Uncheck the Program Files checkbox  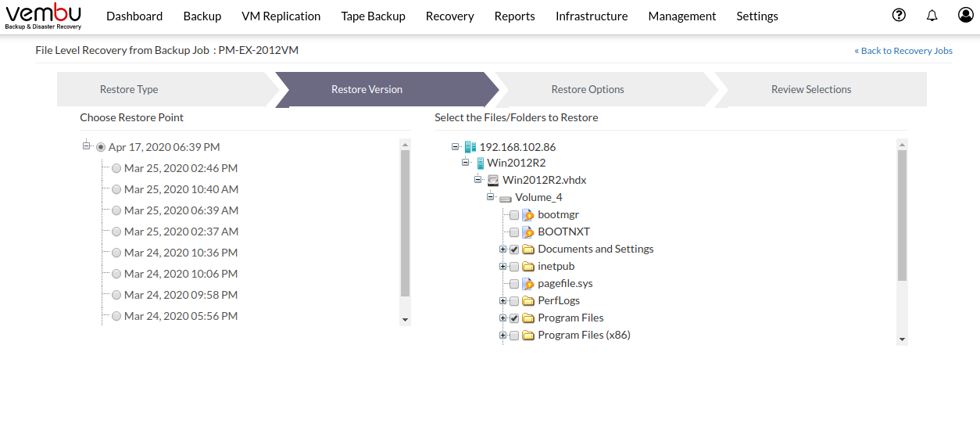[514, 318]
